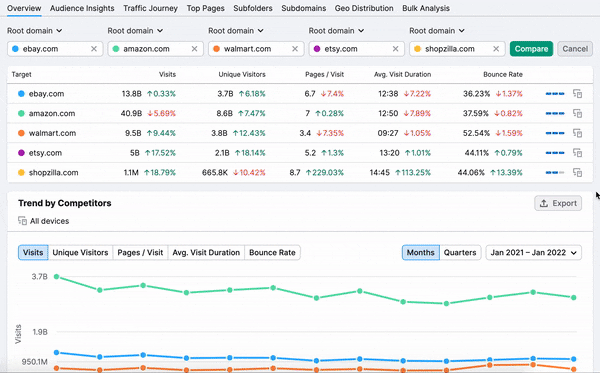
Task: Click purple dot in etsy.com input
Action: 317,49
